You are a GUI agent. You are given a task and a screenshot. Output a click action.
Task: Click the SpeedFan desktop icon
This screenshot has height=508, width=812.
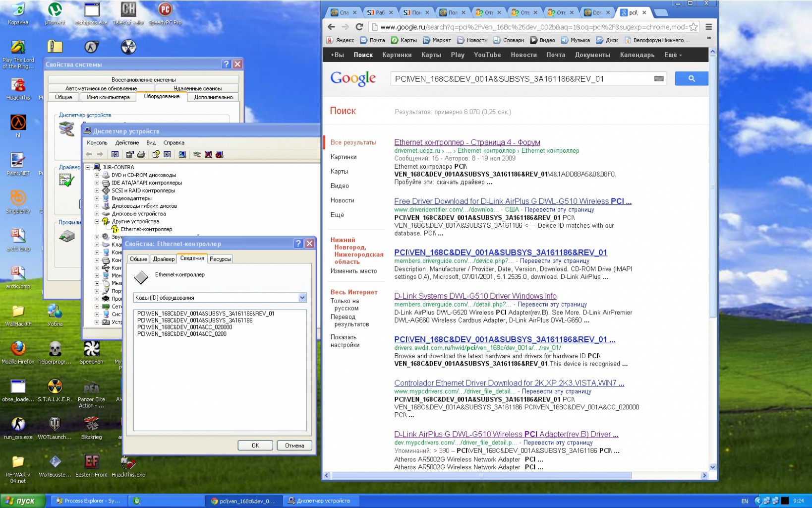91,353
